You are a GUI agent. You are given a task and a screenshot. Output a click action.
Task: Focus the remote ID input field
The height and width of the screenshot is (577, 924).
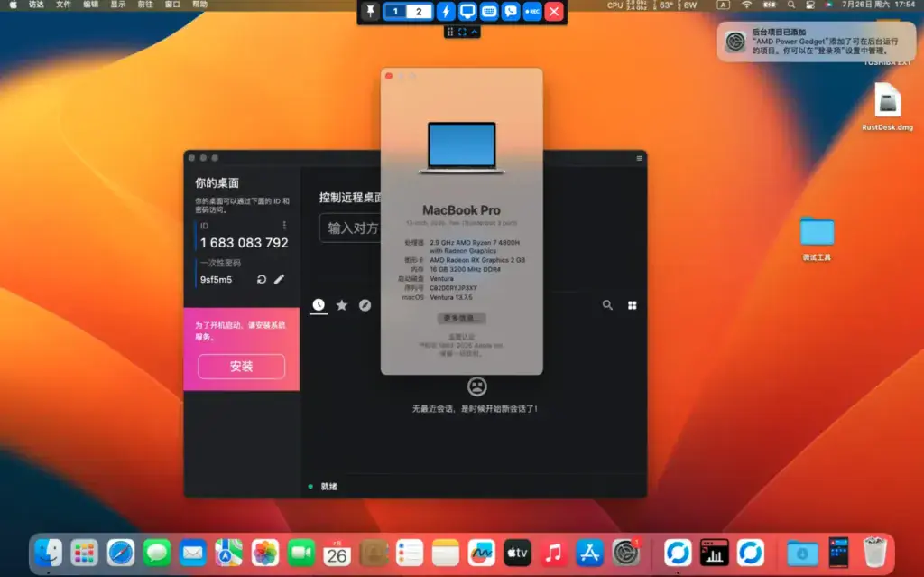point(352,228)
